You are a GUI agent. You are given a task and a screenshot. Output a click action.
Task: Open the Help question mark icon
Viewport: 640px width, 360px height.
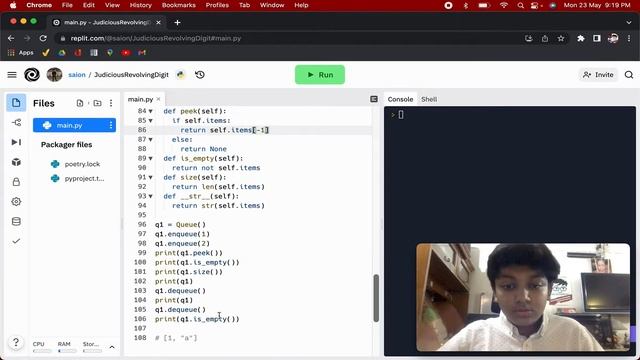(16, 342)
